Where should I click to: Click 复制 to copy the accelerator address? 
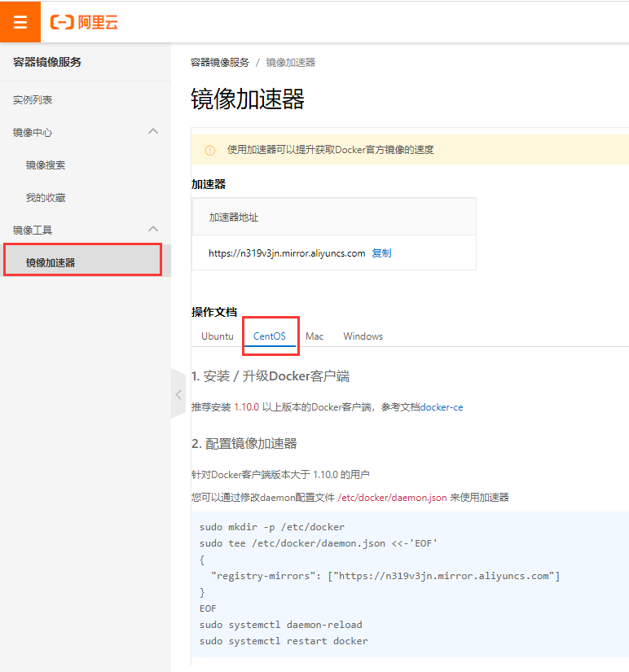pyautogui.click(x=381, y=253)
